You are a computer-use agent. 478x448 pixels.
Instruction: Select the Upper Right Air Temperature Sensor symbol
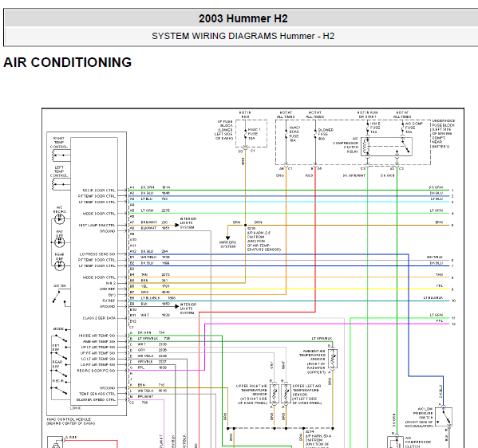[274, 394]
